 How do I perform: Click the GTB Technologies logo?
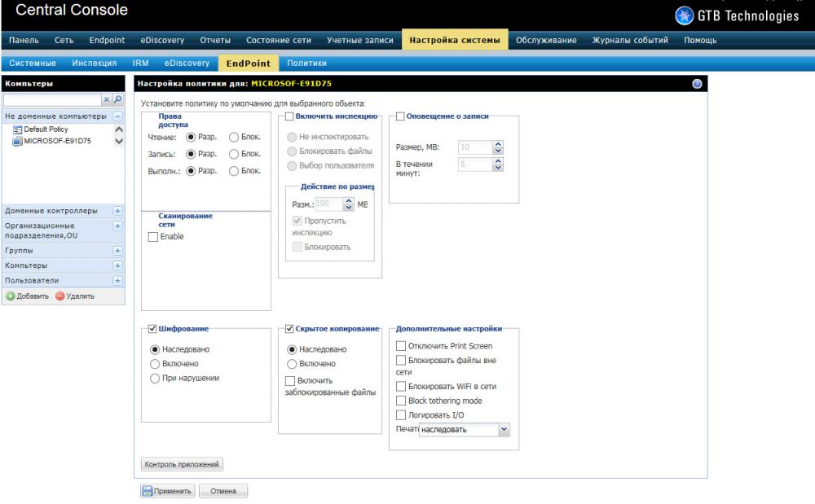click(x=737, y=15)
